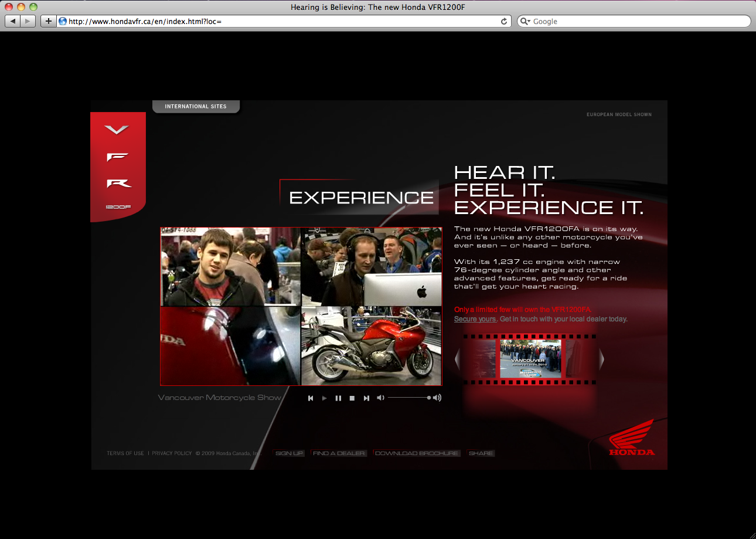Click the 'HEAR IT.' headline
756x539 pixels.
pyautogui.click(x=505, y=172)
